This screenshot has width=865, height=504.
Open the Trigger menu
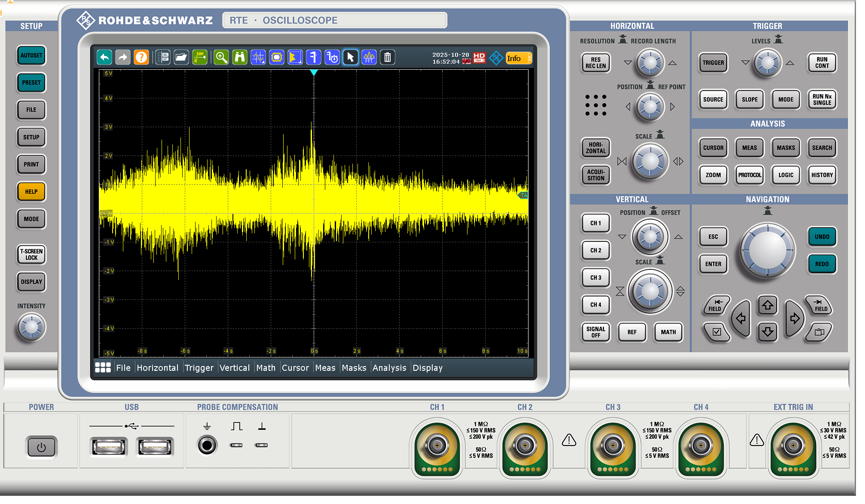coord(199,368)
